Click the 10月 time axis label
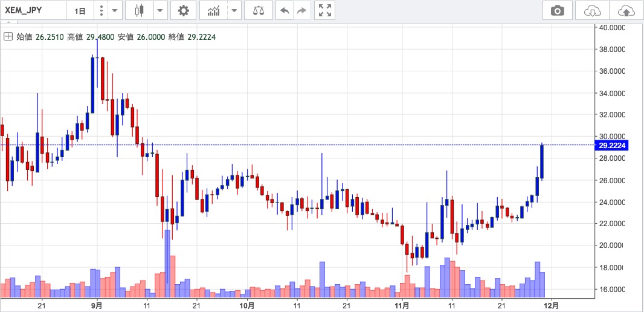The width and height of the screenshot is (644, 312). point(246,305)
